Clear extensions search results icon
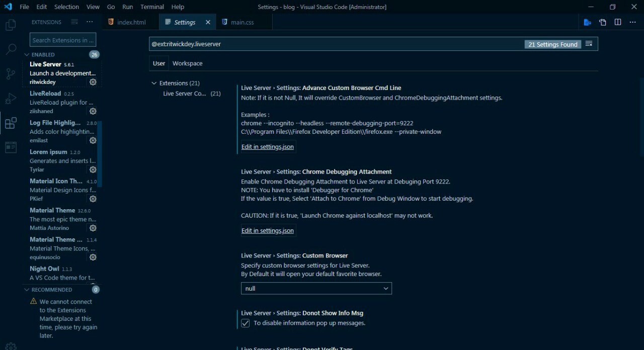The image size is (644, 350). (x=74, y=22)
